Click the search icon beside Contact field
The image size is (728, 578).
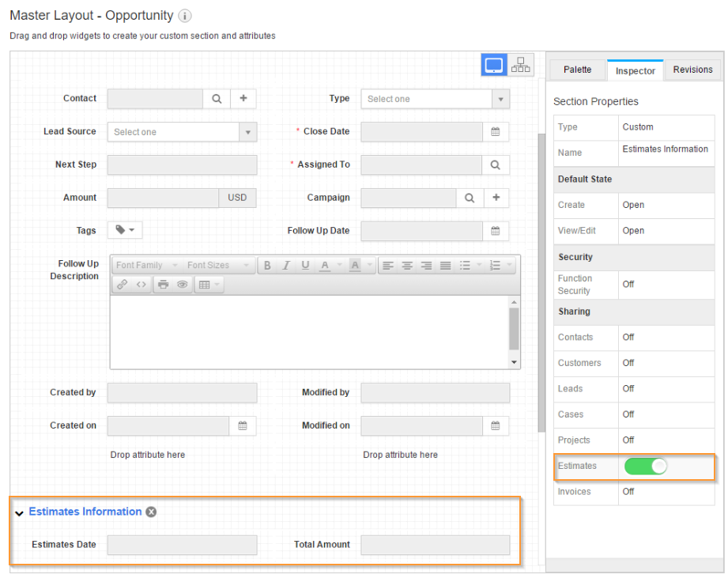[x=217, y=99]
